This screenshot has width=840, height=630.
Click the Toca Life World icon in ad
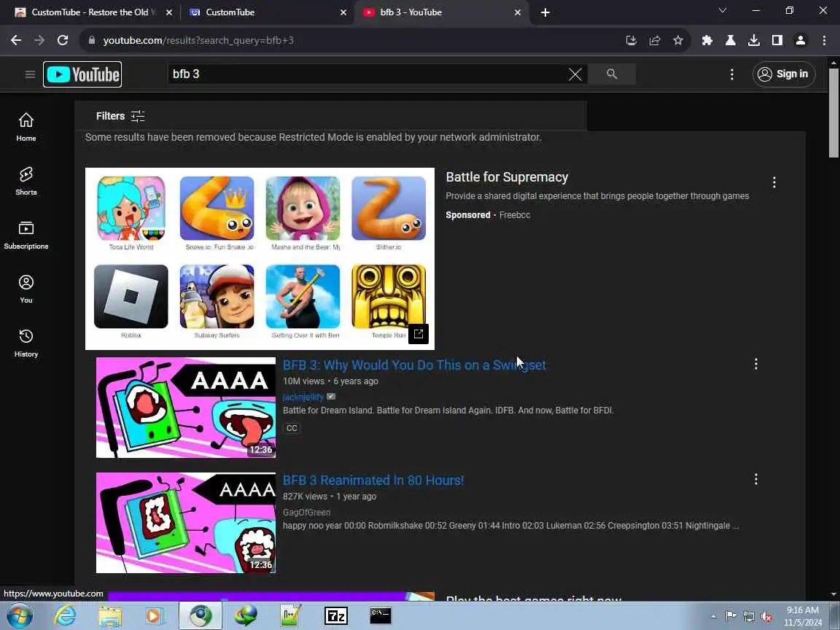click(131, 209)
